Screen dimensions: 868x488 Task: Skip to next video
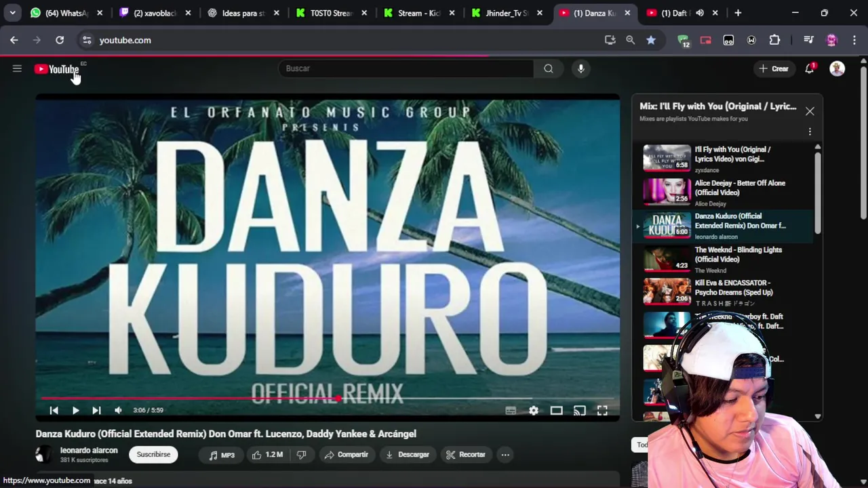coord(96,410)
